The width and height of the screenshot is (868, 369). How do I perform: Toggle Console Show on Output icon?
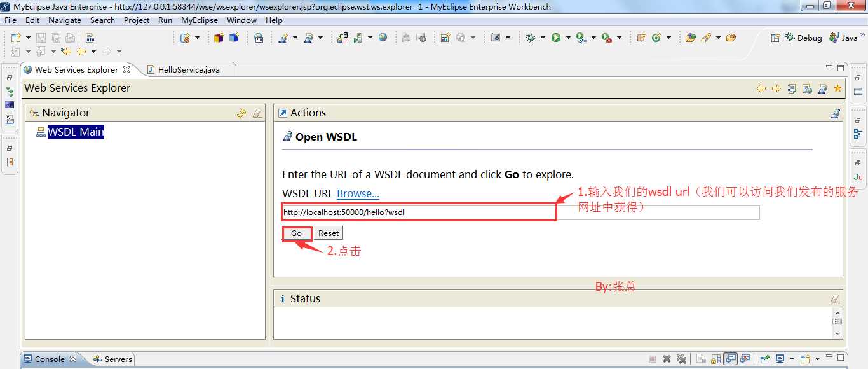pos(730,359)
